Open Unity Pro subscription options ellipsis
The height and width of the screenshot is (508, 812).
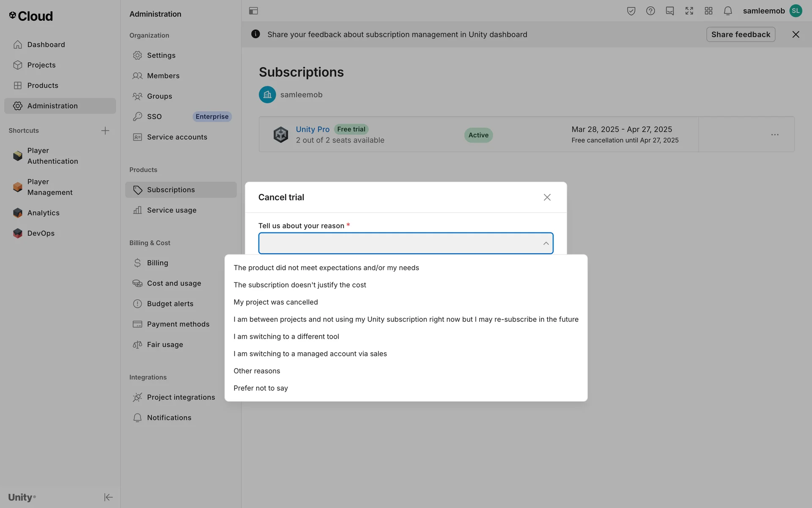[774, 135]
